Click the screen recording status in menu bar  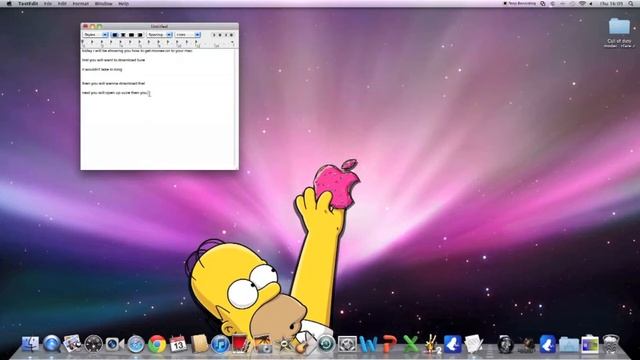point(520,4)
